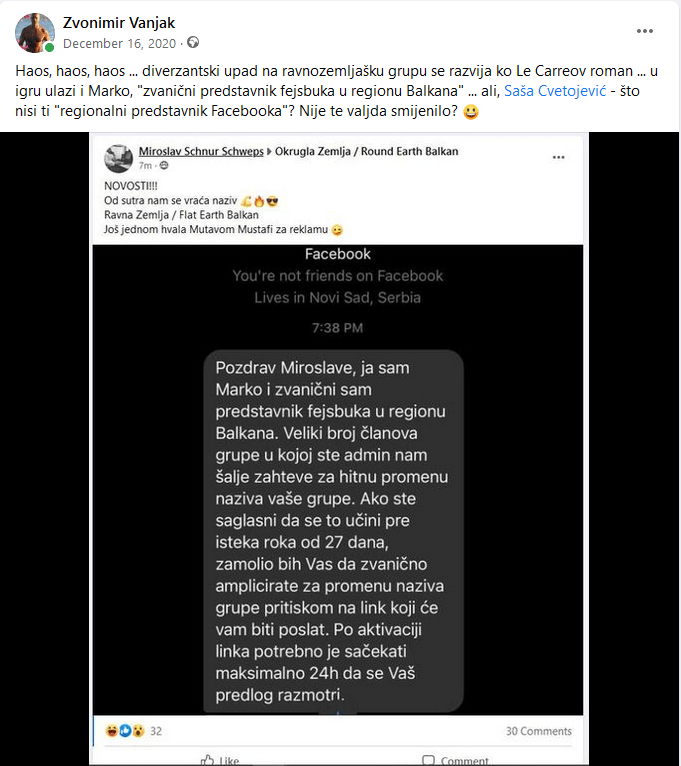
Task: Open the December 16, 2020 timestamp
Action: (120, 43)
